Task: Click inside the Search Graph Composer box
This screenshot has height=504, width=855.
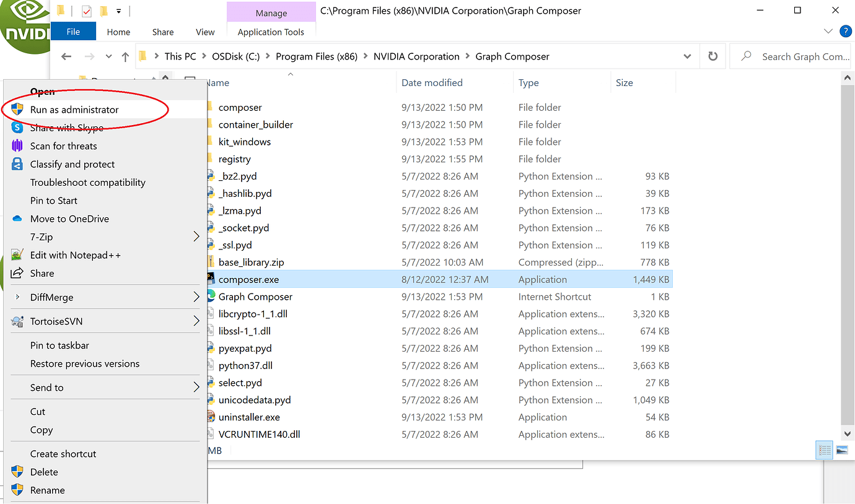Action: tap(799, 56)
